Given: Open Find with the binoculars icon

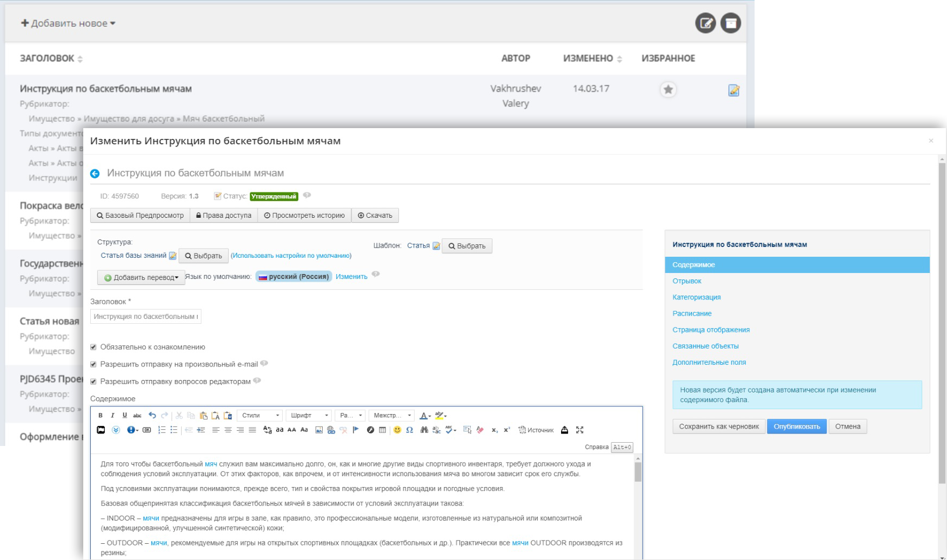Looking at the screenshot, I should pyautogui.click(x=424, y=430).
